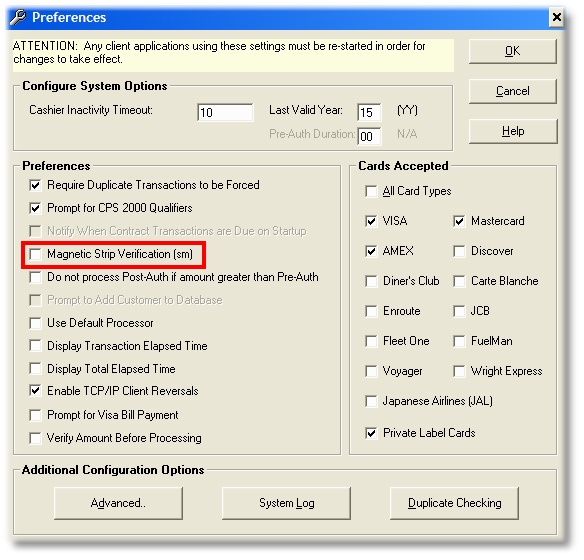The height and width of the screenshot is (560, 584).
Task: Uncheck the VISA card checkbox
Action: (371, 221)
